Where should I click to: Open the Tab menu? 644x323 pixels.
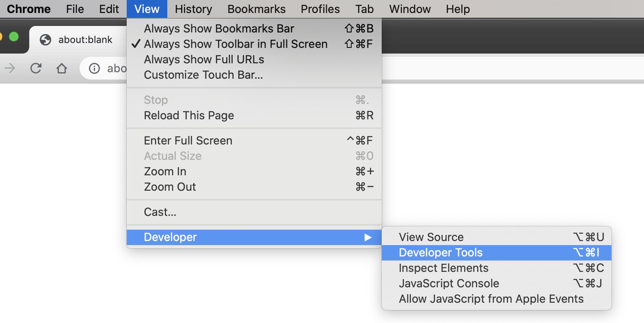coord(365,9)
